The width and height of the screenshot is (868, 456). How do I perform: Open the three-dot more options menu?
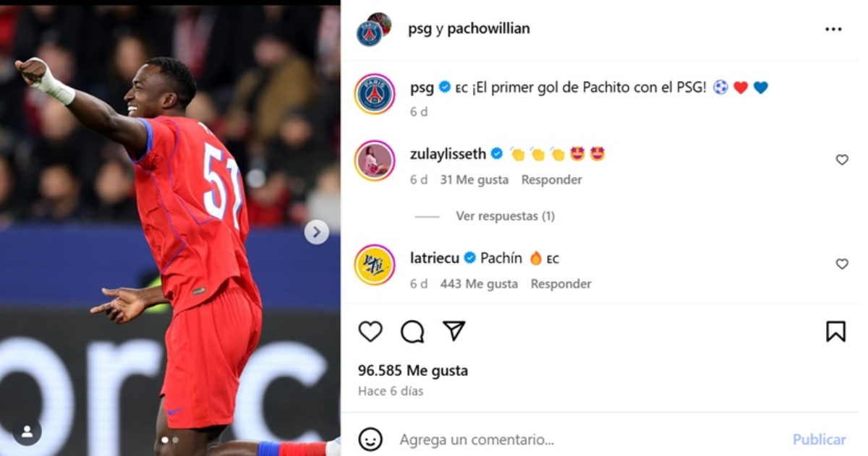(833, 30)
